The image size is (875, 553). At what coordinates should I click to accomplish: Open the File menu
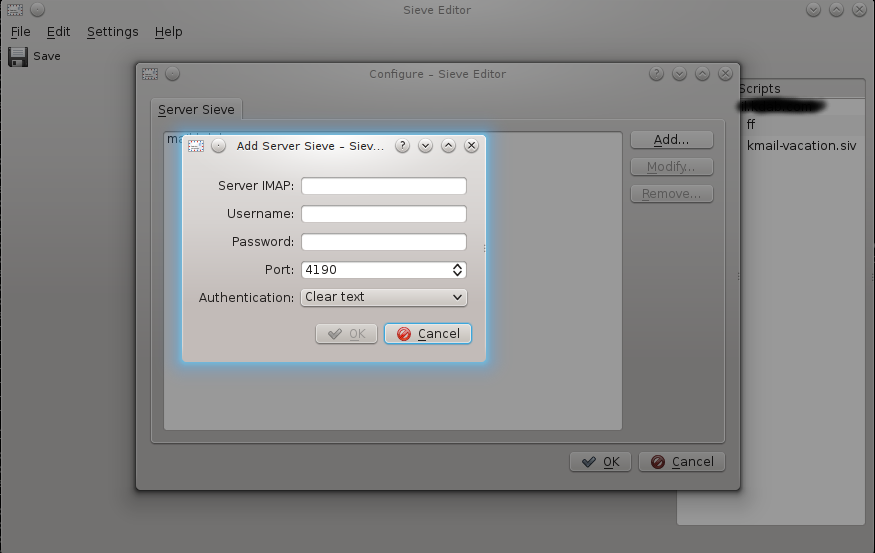20,32
